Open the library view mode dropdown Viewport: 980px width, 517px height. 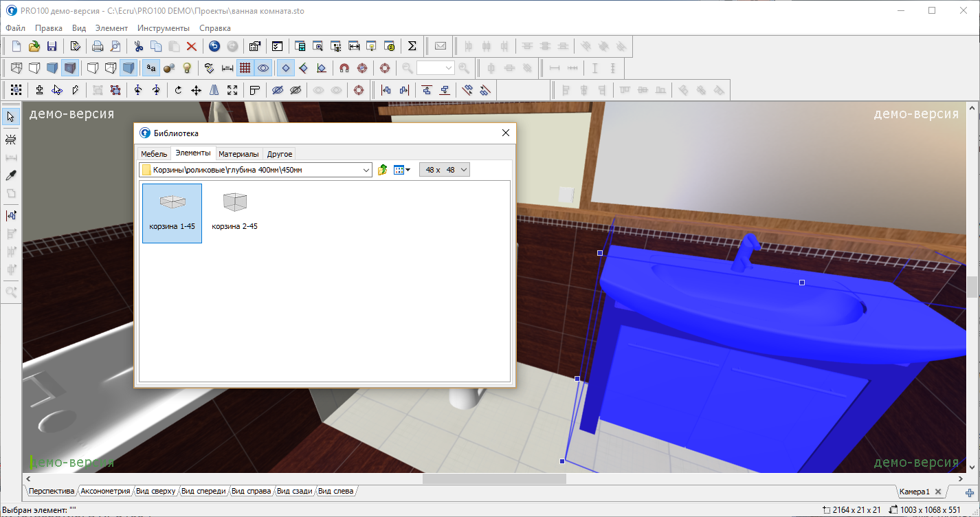tap(402, 170)
